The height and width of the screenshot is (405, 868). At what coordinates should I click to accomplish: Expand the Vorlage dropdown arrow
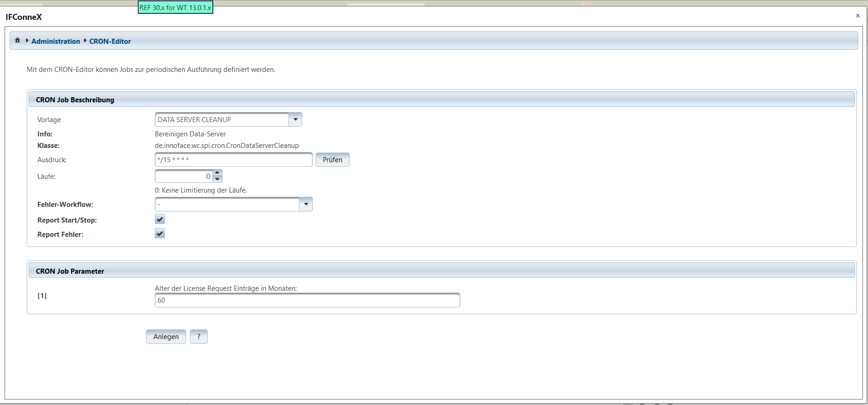pyautogui.click(x=295, y=119)
